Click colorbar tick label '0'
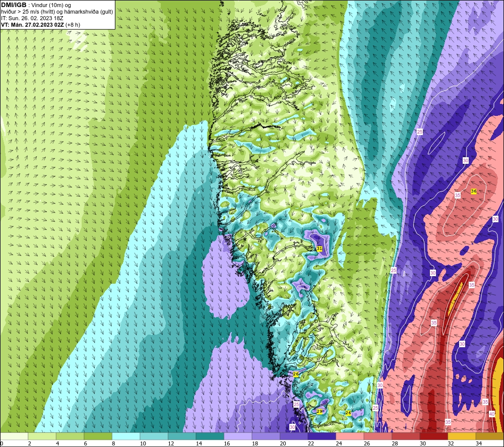This screenshot has width=504, height=447. coord(2,444)
